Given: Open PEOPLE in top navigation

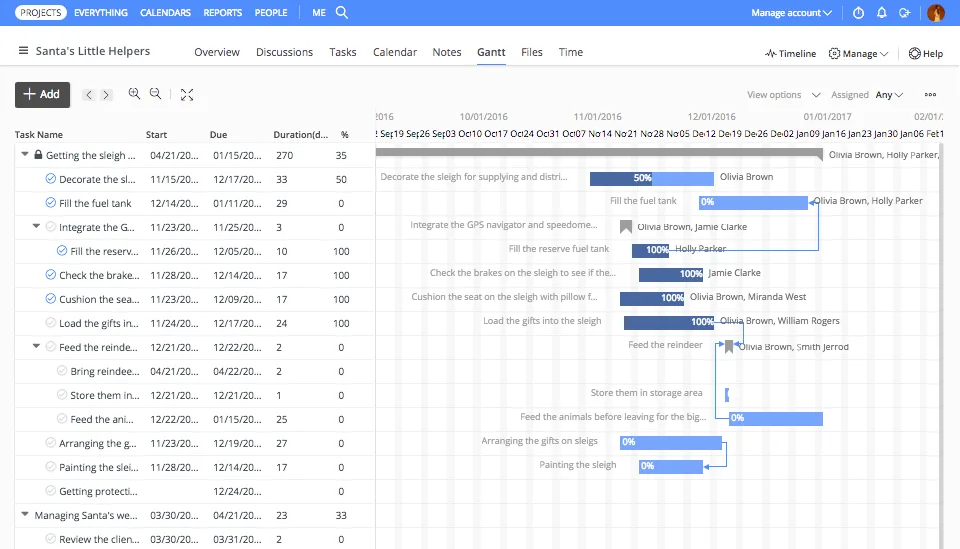Looking at the screenshot, I should pyautogui.click(x=271, y=12).
